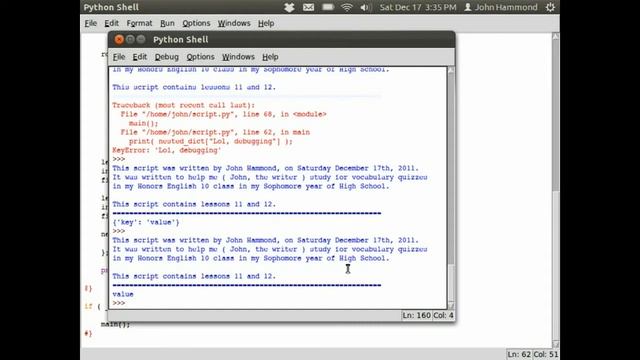Click the last >>> prompt line
Viewport: 640px width, 360px height.
pyautogui.click(x=119, y=303)
